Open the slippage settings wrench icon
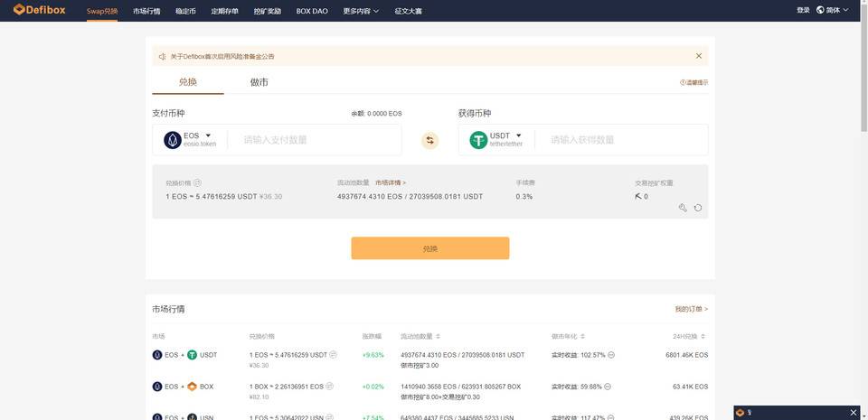Image resolution: width=868 pixels, height=420 pixels. coord(684,208)
